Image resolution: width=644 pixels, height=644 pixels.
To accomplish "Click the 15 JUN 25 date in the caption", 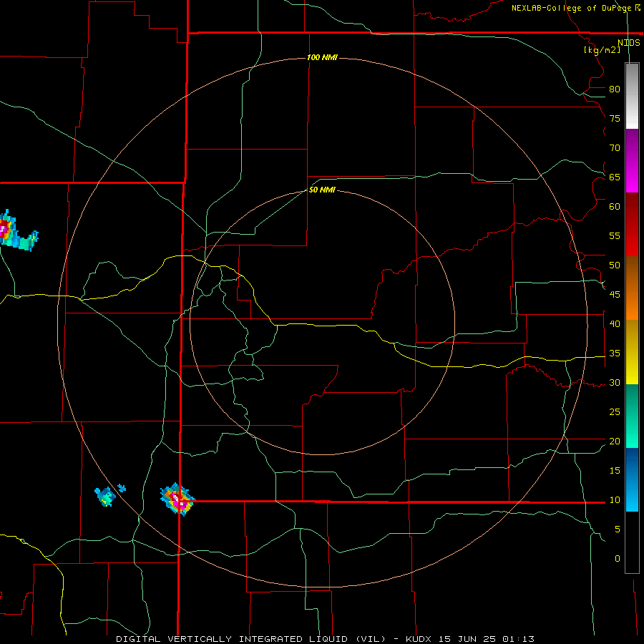I will click(x=467, y=639).
